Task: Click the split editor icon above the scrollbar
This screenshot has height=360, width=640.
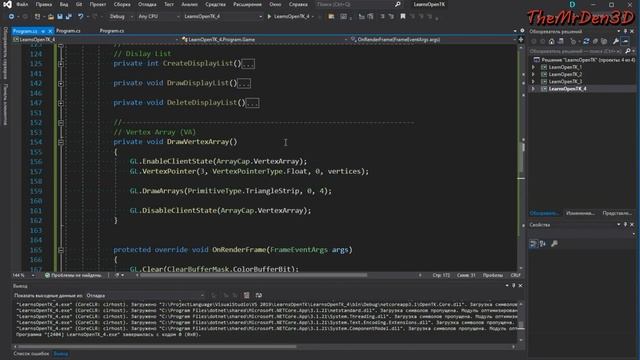Action: [521, 40]
